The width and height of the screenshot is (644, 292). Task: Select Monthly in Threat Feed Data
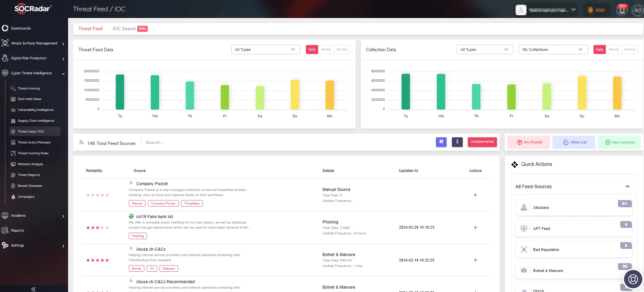coord(342,50)
